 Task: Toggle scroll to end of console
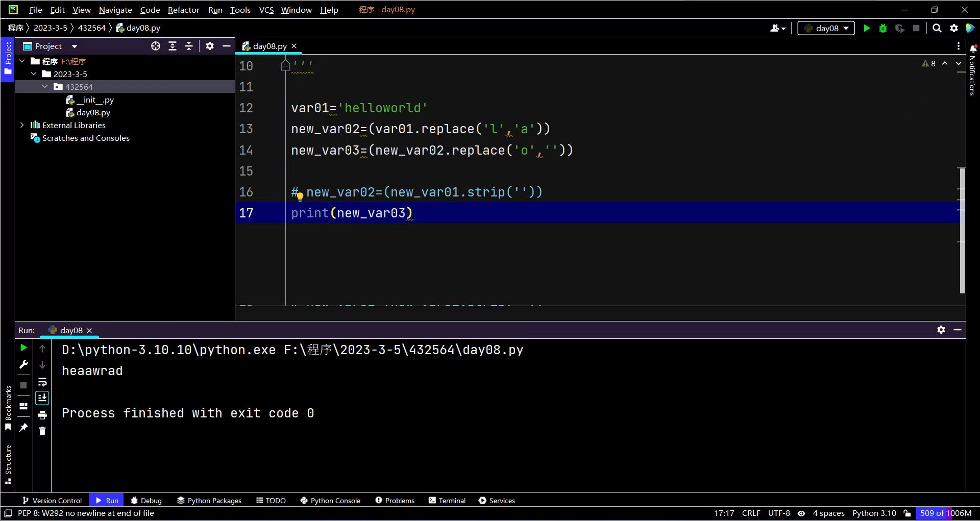click(x=42, y=398)
